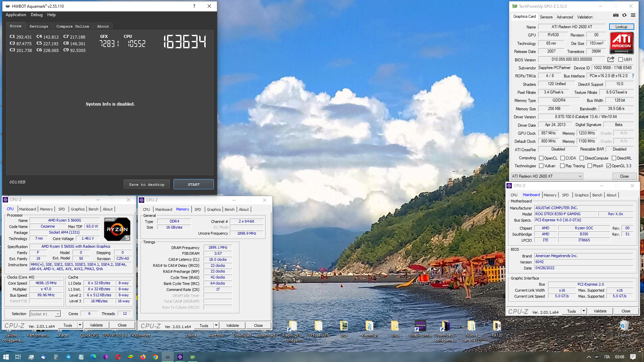This screenshot has width=644, height=362.
Task: Toggle the PhysX checkbox
Action: pyautogui.click(x=590, y=166)
